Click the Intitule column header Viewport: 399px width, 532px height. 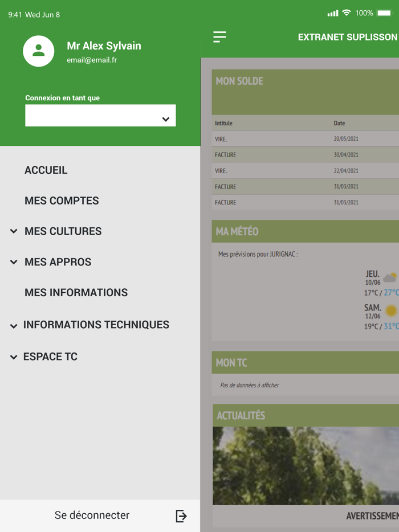(223, 123)
